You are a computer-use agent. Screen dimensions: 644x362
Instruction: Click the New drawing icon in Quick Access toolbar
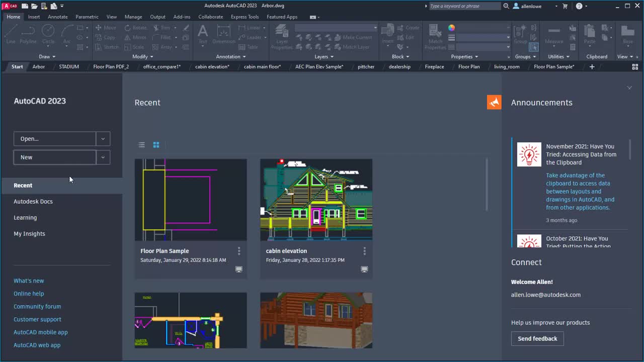click(25, 6)
